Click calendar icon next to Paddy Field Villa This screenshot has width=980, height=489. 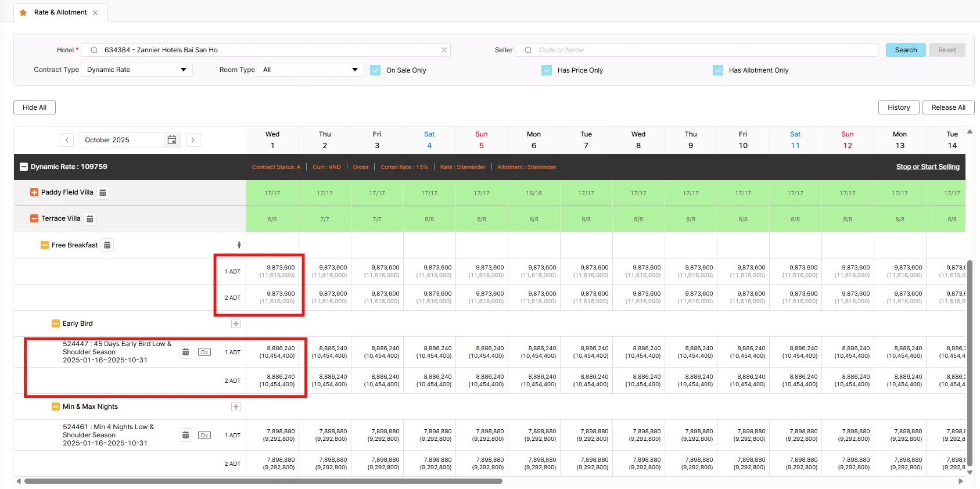click(103, 193)
